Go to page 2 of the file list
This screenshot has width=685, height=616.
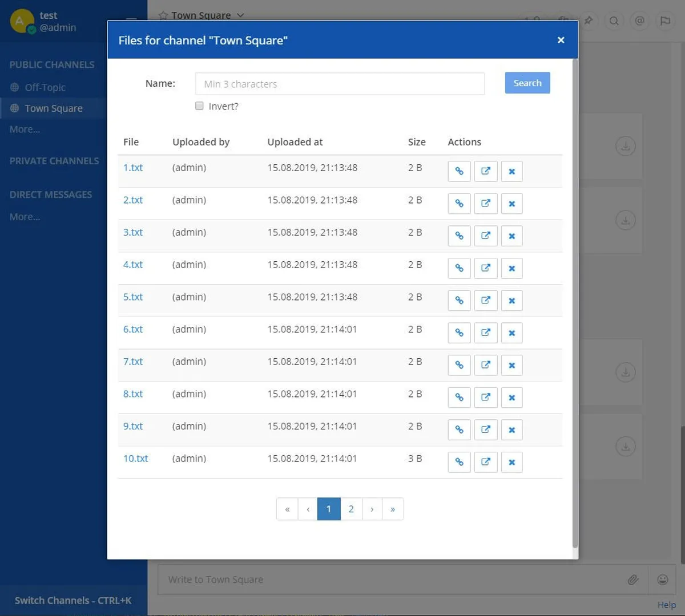[x=351, y=509]
